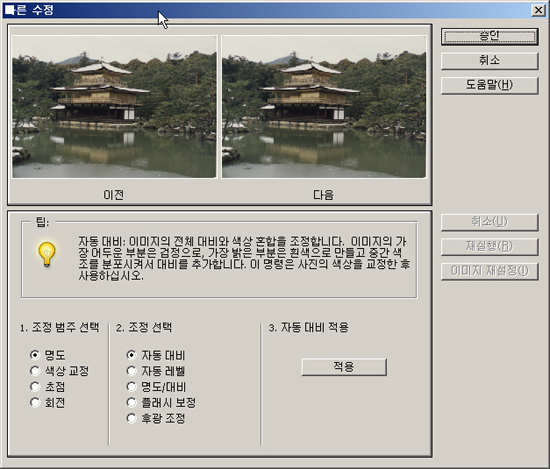
Task: Click the 이미지 재설정(I) reset button
Action: point(489,271)
